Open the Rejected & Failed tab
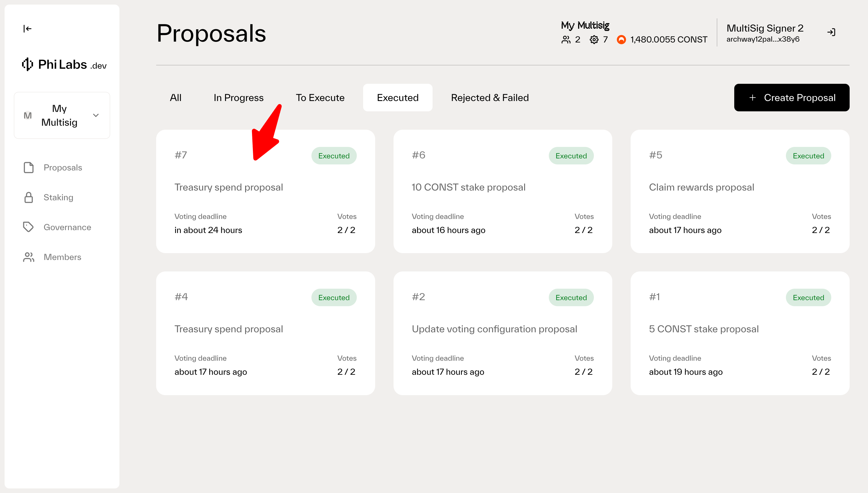 490,98
